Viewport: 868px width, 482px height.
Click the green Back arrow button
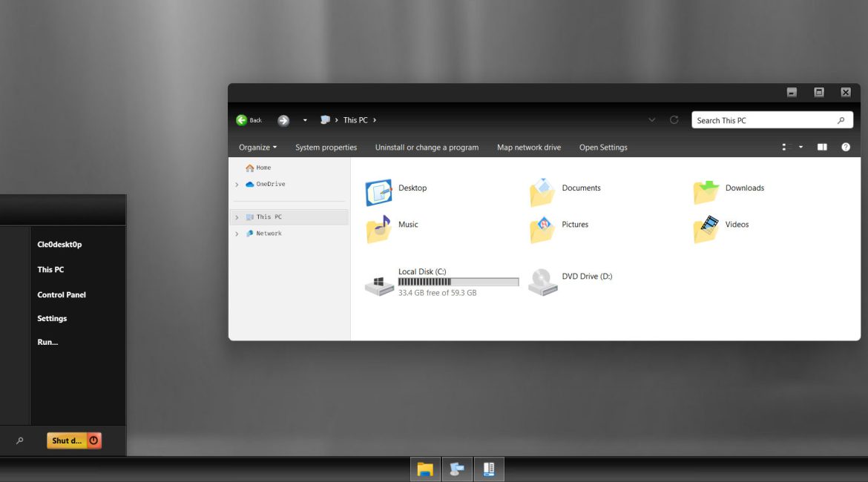[x=242, y=120]
